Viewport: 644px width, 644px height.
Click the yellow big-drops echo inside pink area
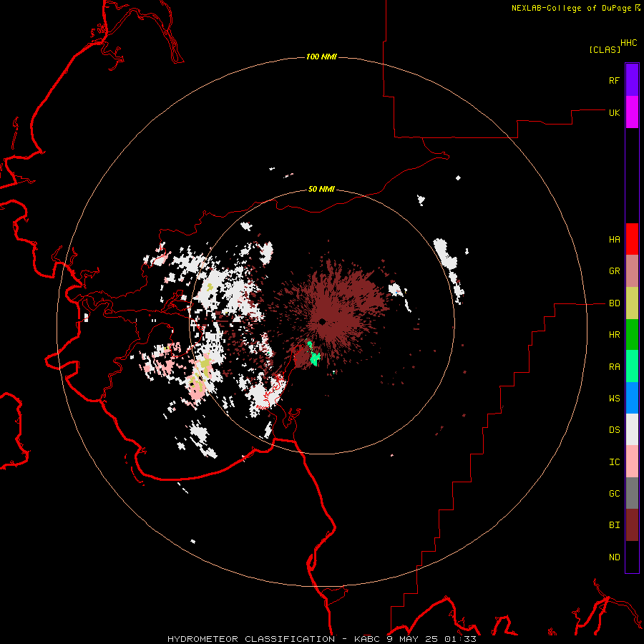pyautogui.click(x=205, y=364)
